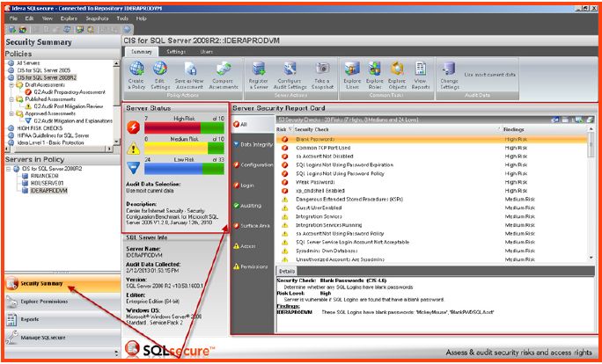Open the File menu

(13, 18)
